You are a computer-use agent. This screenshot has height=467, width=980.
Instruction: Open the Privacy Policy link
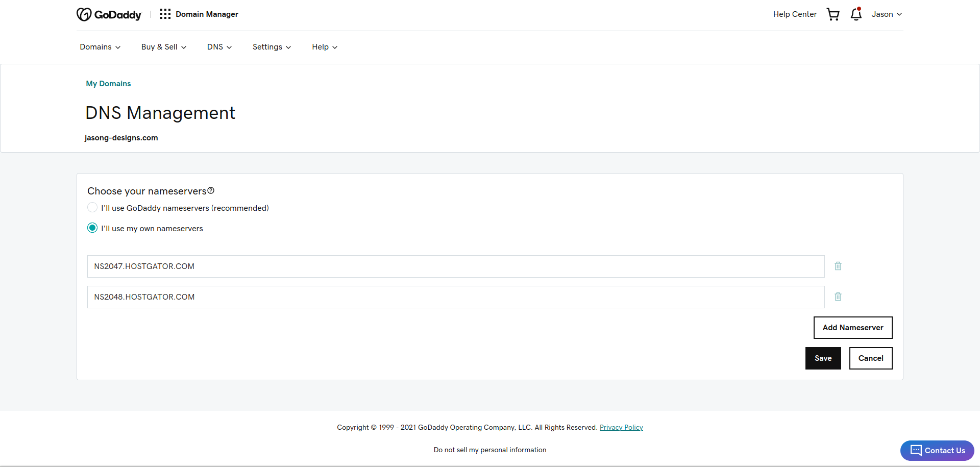(621, 428)
